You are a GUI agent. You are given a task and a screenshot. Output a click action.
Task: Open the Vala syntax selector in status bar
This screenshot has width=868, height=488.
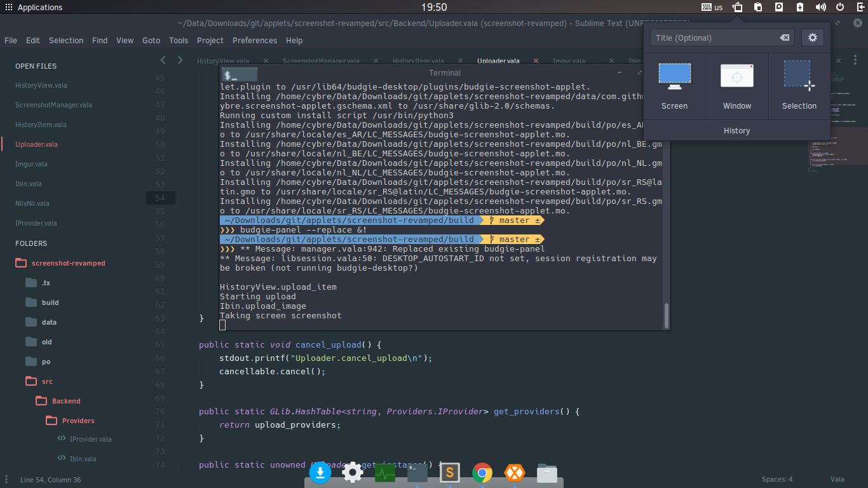[837, 479]
